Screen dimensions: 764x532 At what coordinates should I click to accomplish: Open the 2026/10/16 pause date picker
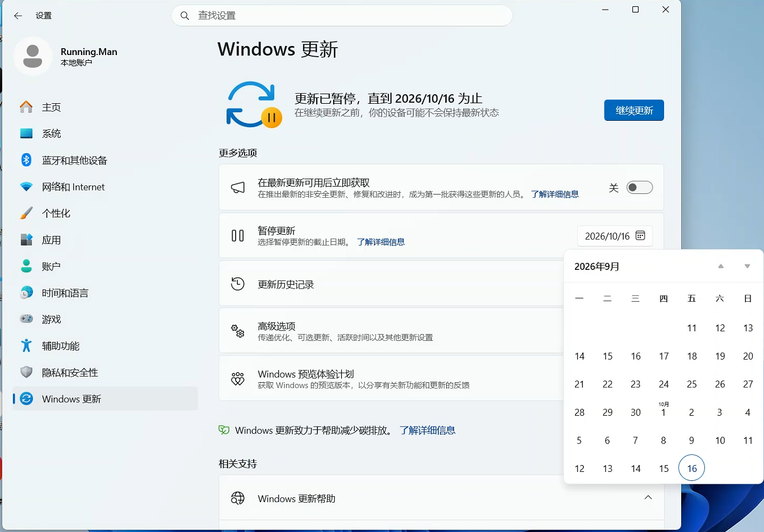point(615,236)
